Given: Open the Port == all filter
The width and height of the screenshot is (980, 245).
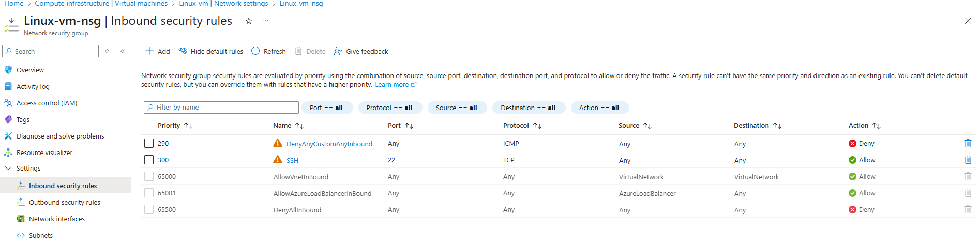Looking at the screenshot, I should click(326, 108).
